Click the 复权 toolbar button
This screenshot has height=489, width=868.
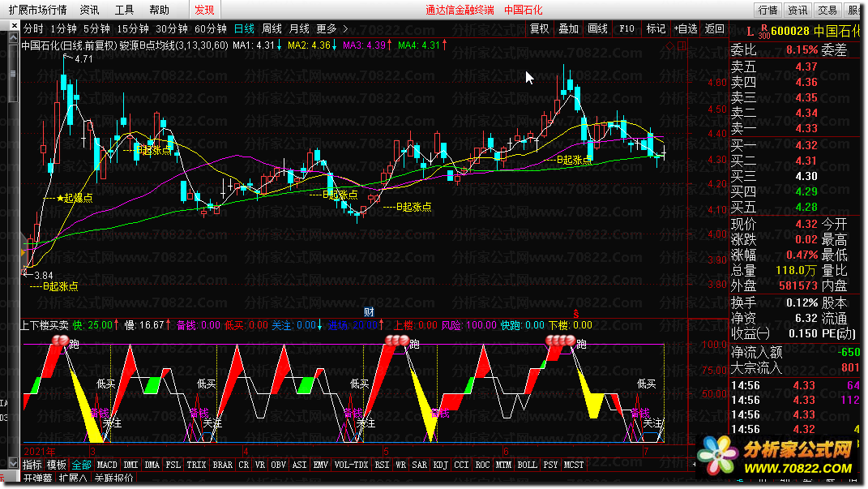coord(539,29)
